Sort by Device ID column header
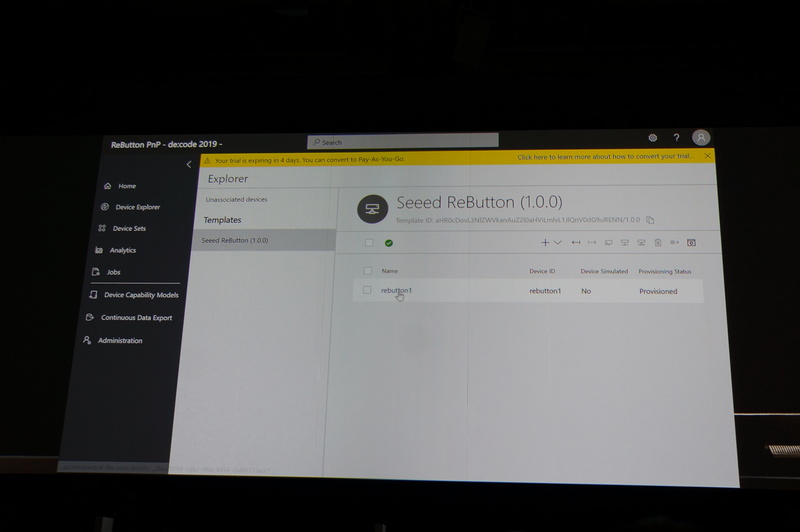This screenshot has height=532, width=800. tap(542, 271)
